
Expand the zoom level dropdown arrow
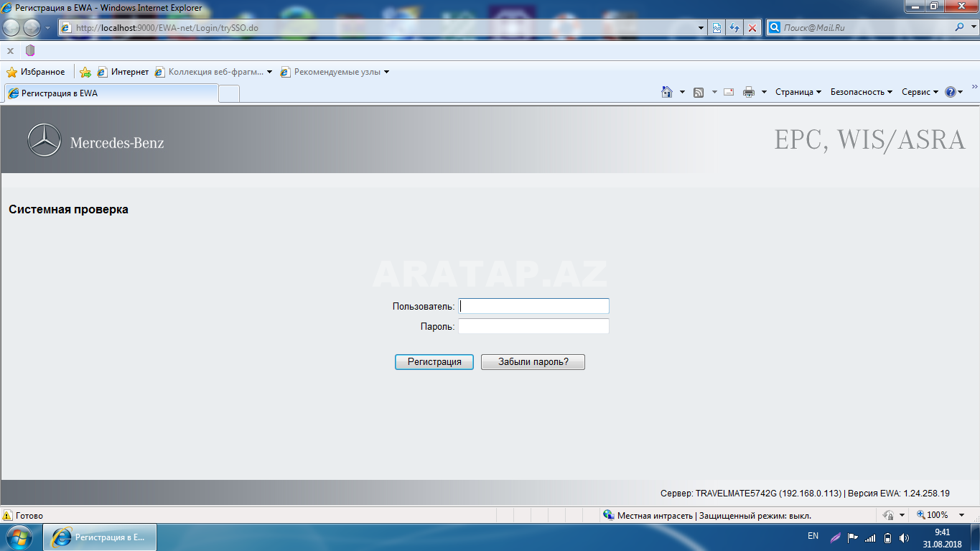962,515
